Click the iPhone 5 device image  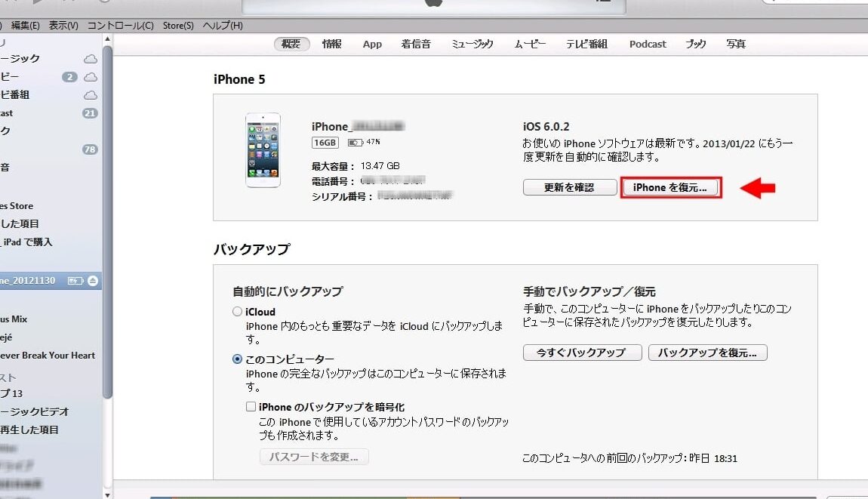(x=263, y=150)
